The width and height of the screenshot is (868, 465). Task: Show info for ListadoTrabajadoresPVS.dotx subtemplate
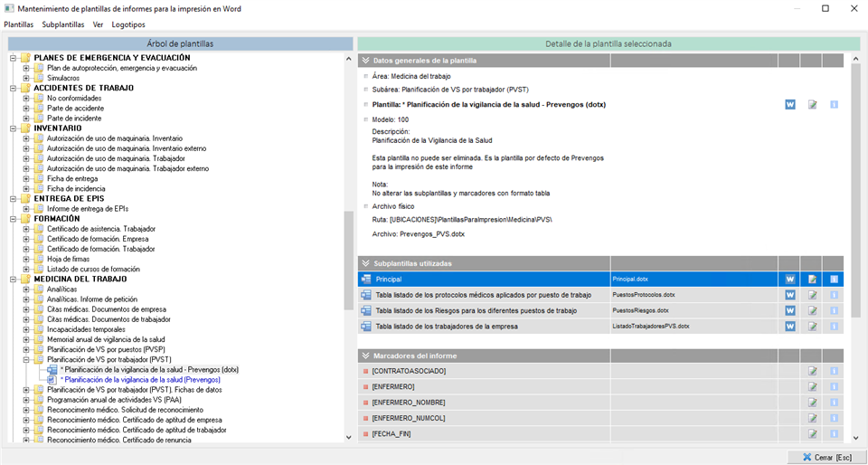coord(834,327)
